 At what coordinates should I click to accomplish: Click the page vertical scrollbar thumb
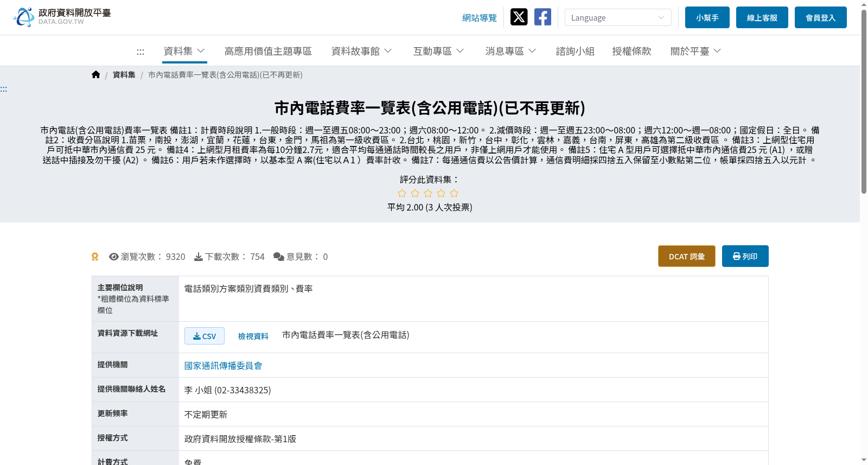click(x=864, y=101)
